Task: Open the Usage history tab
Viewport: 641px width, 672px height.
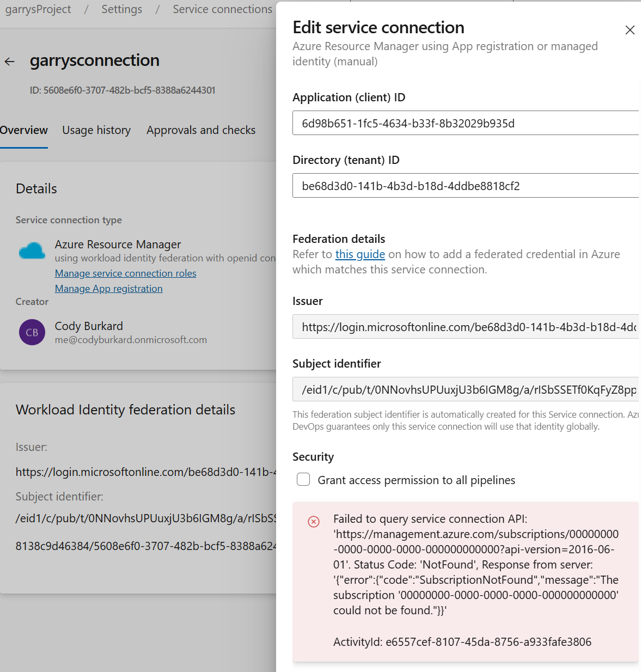Action: 96,130
